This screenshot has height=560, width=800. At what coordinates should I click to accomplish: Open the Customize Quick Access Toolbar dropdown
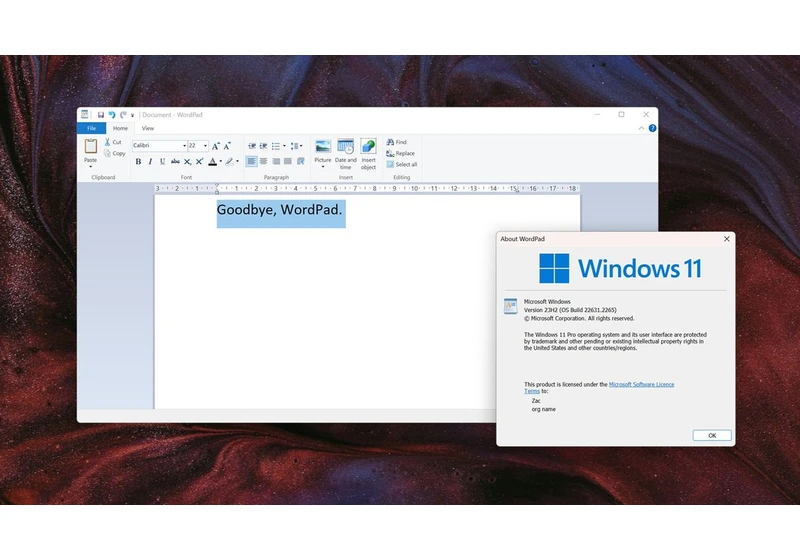132,115
